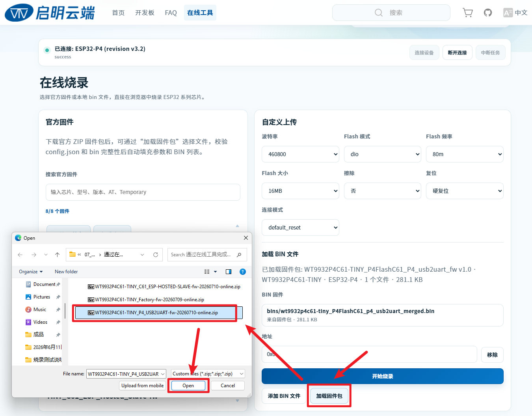
Task: Click the 加载固件包 button
Action: click(329, 396)
